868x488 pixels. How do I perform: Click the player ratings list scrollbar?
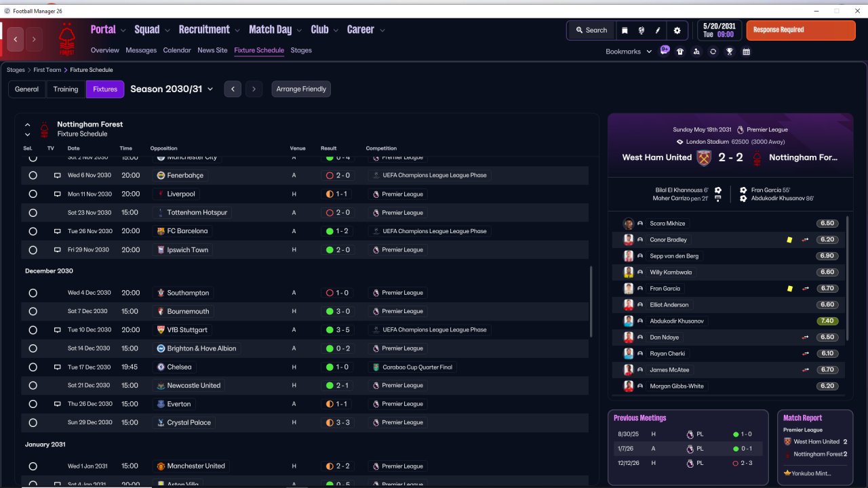(x=848, y=279)
